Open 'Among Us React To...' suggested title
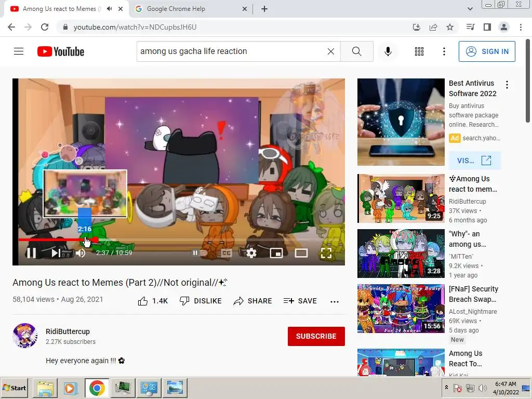Screen dimensions: 532x399 tap(465, 358)
